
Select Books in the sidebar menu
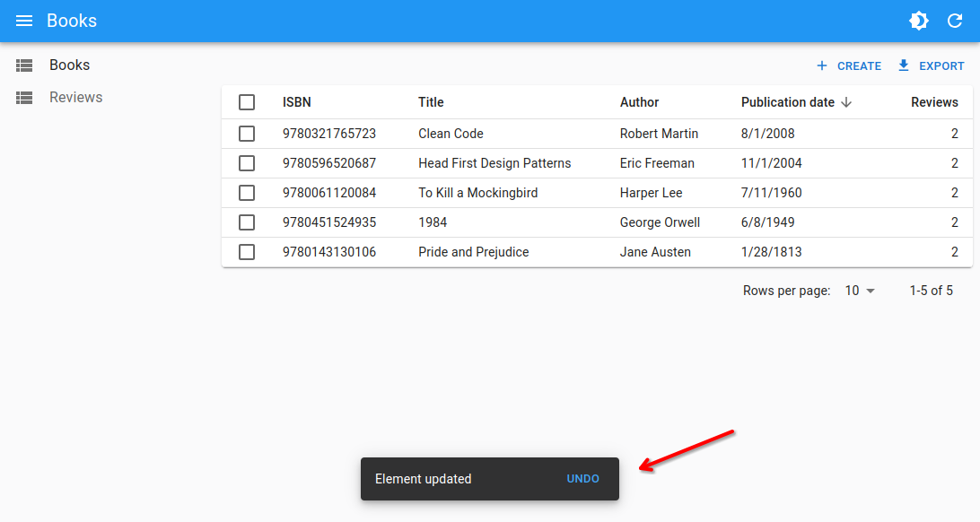[70, 65]
